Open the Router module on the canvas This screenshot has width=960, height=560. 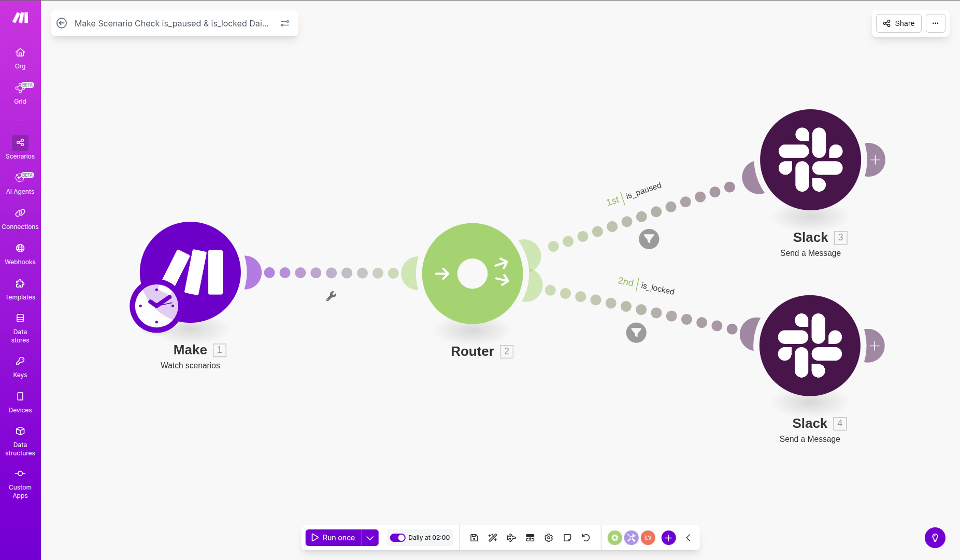tap(472, 274)
